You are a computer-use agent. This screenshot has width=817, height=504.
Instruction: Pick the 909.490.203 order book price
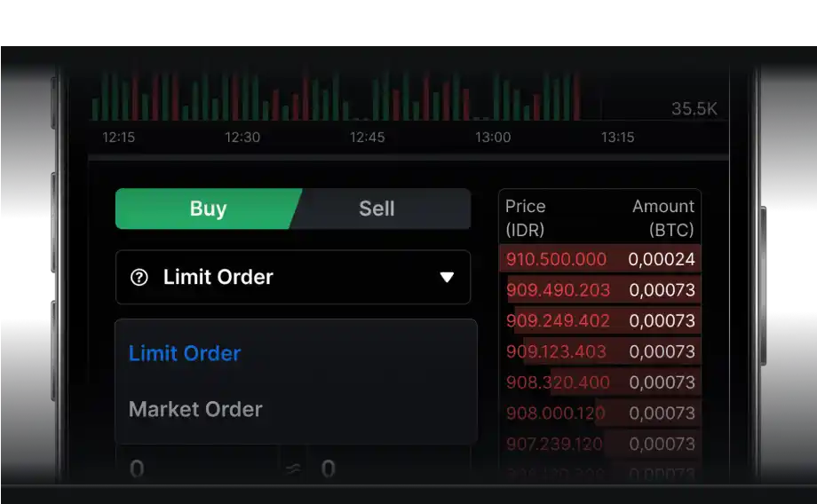(558, 290)
